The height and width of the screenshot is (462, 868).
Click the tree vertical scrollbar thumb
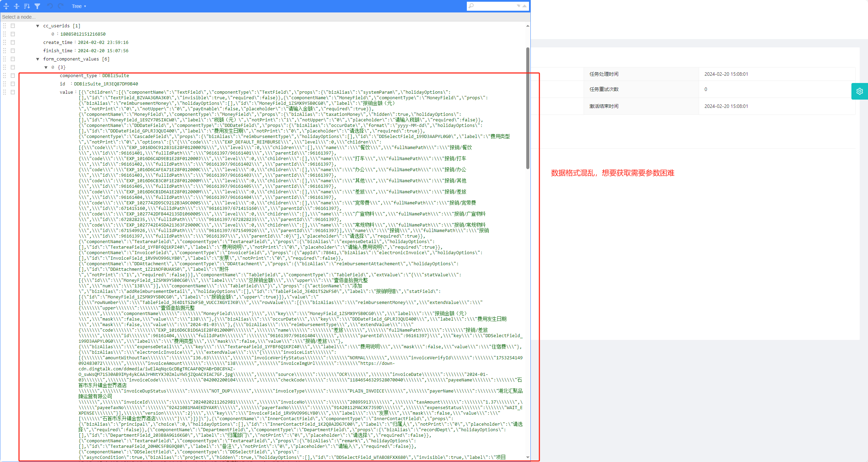[528, 108]
